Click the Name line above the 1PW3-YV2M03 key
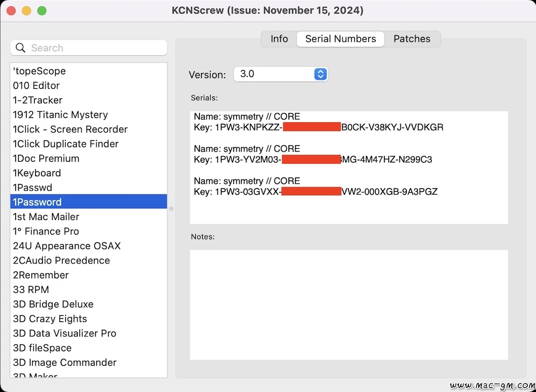This screenshot has width=536, height=392. tap(247, 148)
